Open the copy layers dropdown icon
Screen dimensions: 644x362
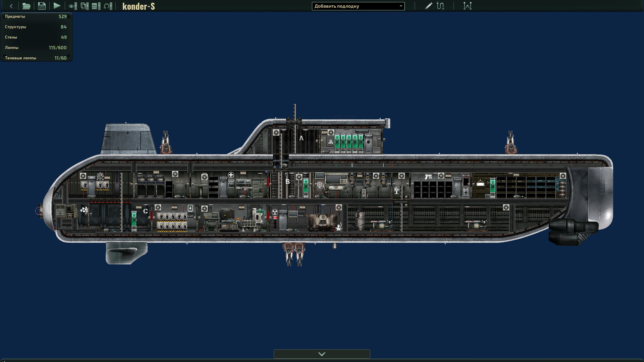pos(85,6)
